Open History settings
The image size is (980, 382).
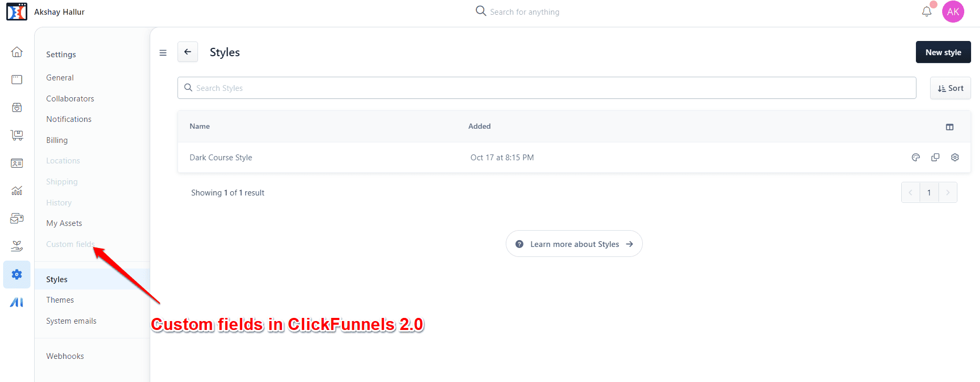pos(59,202)
